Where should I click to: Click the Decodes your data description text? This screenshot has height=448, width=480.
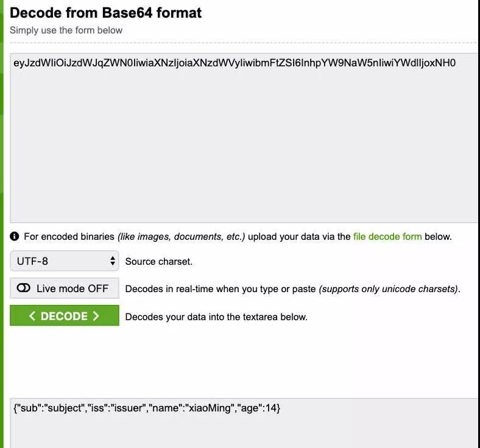216,317
